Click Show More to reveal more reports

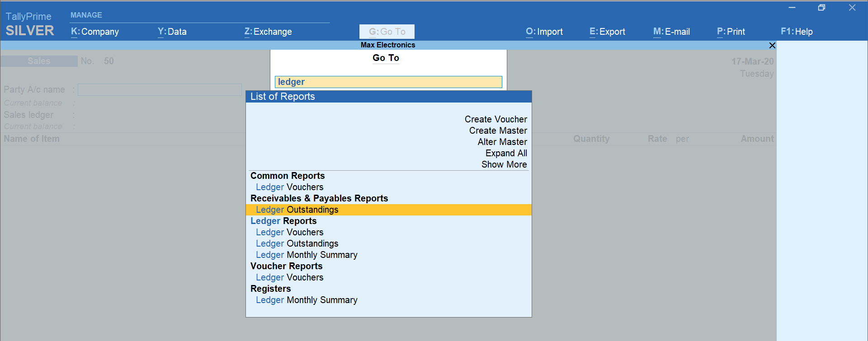pyautogui.click(x=504, y=164)
